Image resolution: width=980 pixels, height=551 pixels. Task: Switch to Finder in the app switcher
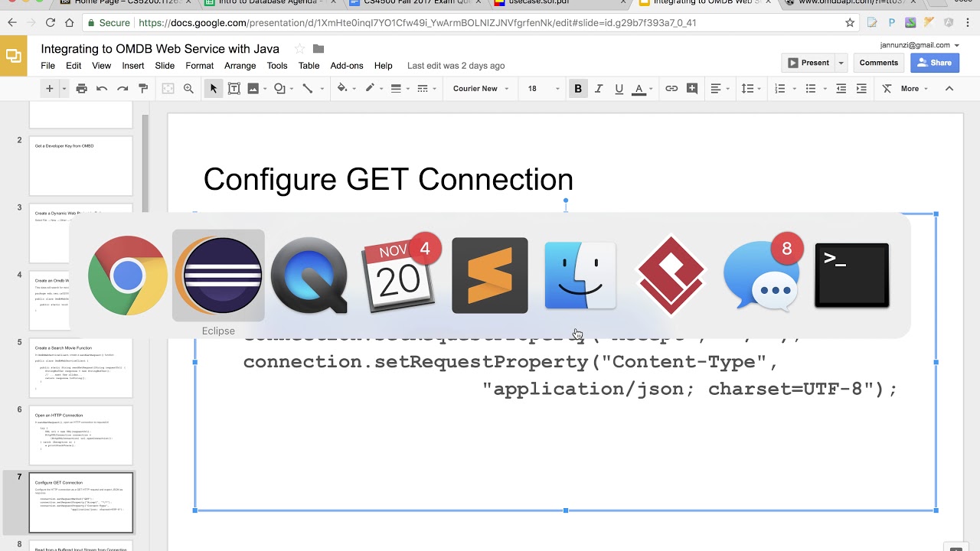(580, 275)
